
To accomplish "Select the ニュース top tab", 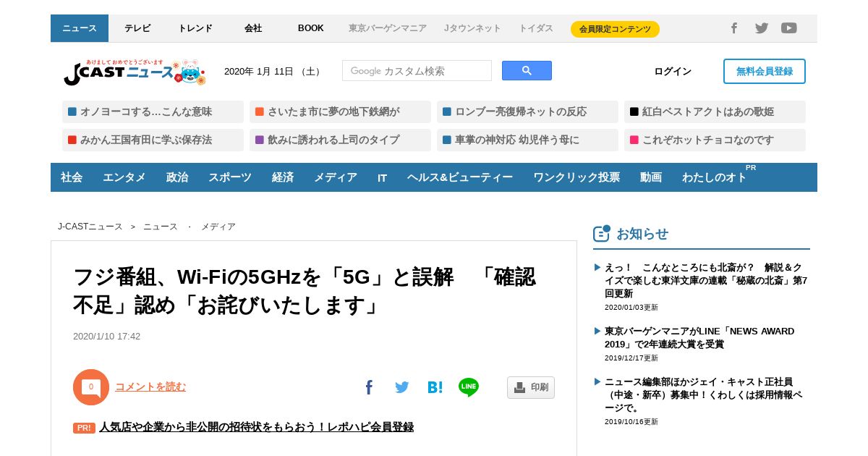I will (x=80, y=28).
